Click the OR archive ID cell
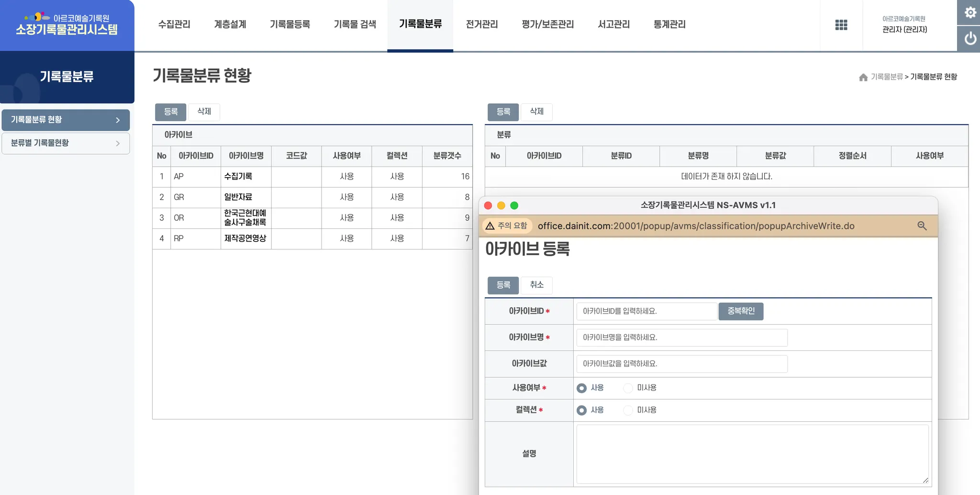 click(196, 218)
